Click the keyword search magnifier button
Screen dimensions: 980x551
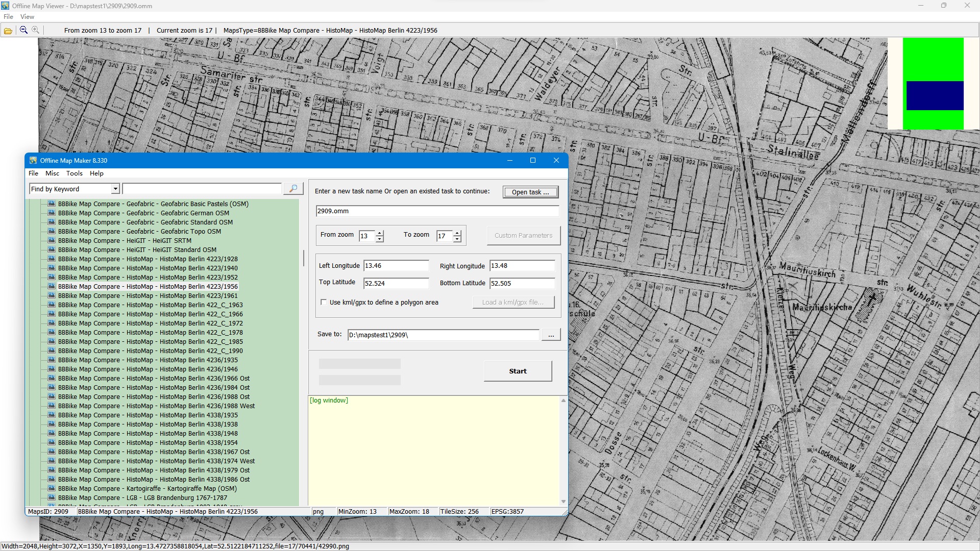(x=293, y=189)
